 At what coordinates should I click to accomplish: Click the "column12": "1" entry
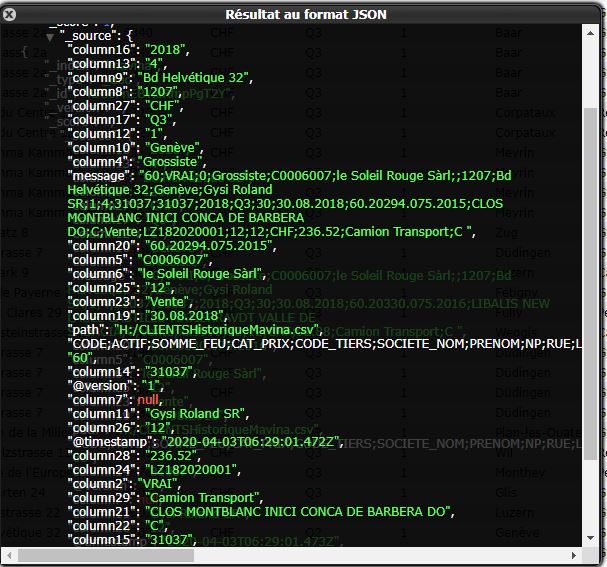coord(117,134)
